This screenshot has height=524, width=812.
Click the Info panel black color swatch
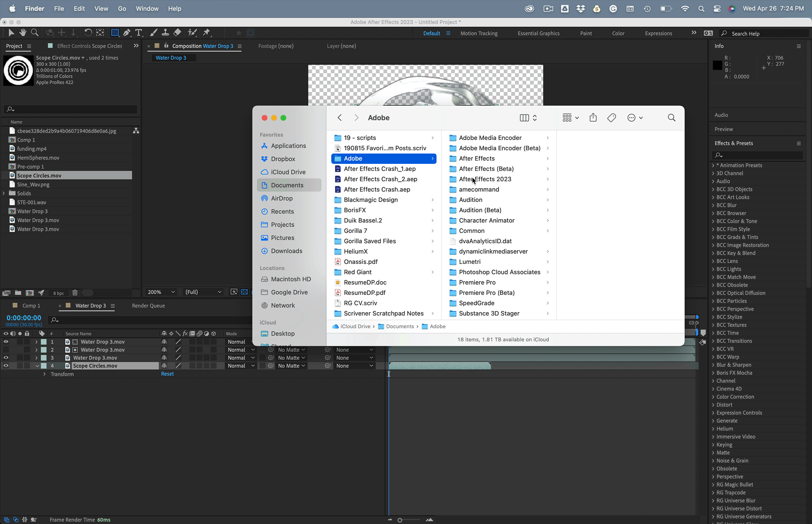(x=717, y=65)
